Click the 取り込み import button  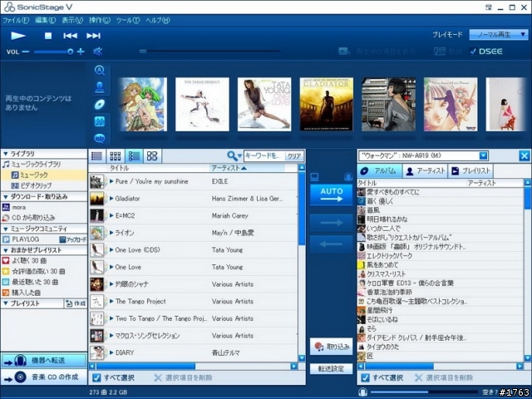tap(331, 347)
